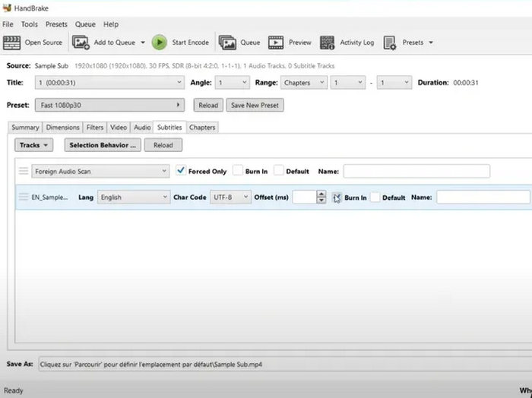Click the Duration value 00:00:31
Viewport: 532px width, 398px height.
pyautogui.click(x=465, y=83)
